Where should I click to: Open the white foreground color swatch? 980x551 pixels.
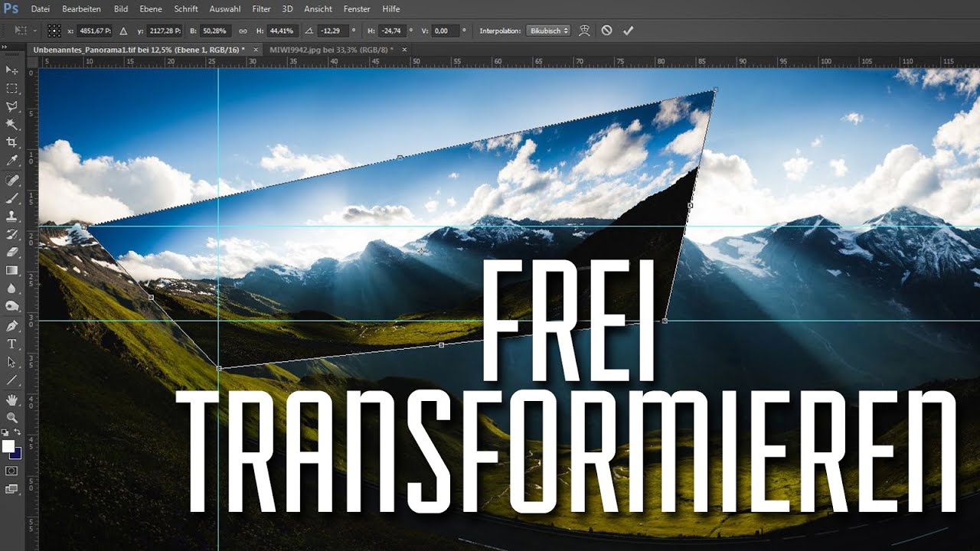tap(8, 446)
